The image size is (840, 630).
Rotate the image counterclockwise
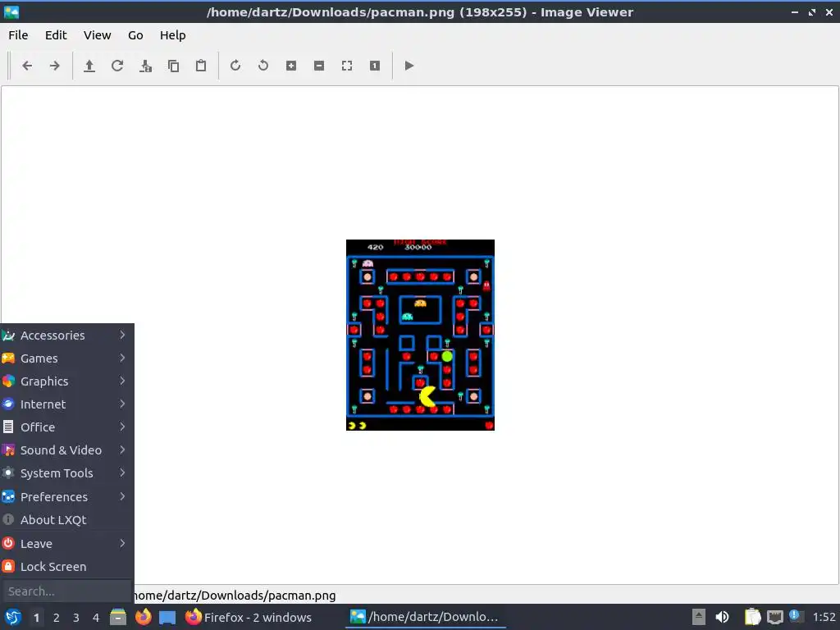(x=263, y=66)
